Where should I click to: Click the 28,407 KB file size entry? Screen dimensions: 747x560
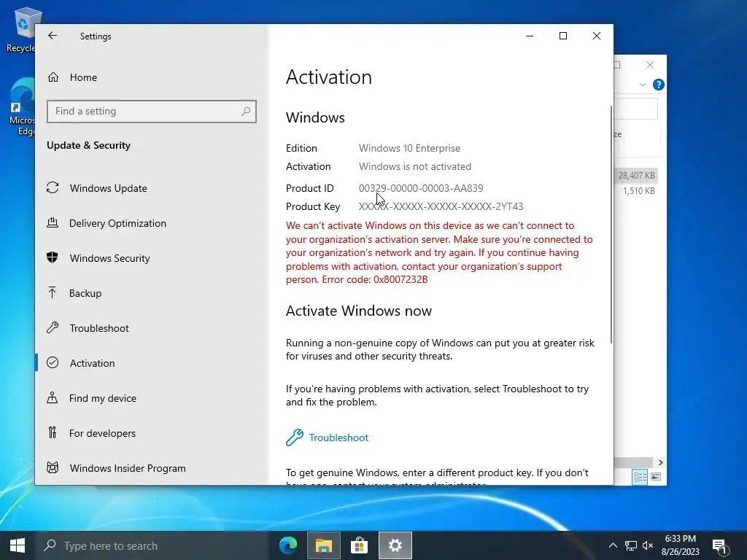636,175
